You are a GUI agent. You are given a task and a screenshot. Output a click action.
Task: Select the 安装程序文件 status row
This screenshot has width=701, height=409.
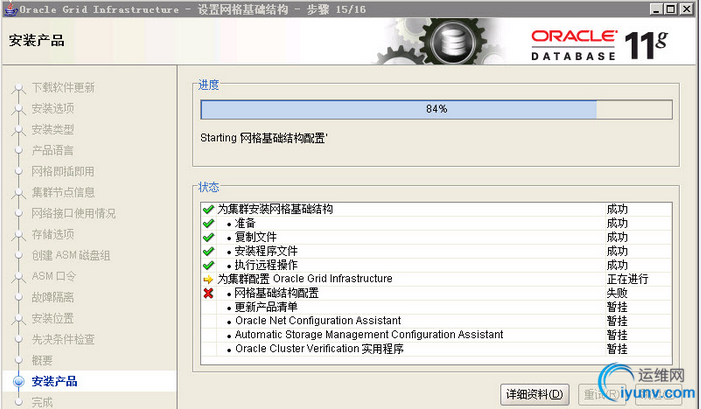[x=436, y=251]
